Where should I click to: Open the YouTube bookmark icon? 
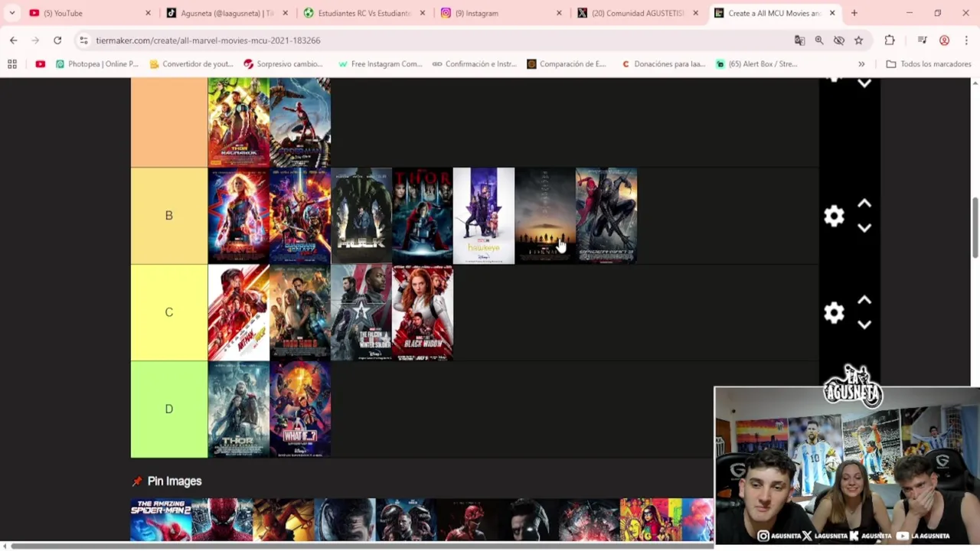[x=40, y=64]
